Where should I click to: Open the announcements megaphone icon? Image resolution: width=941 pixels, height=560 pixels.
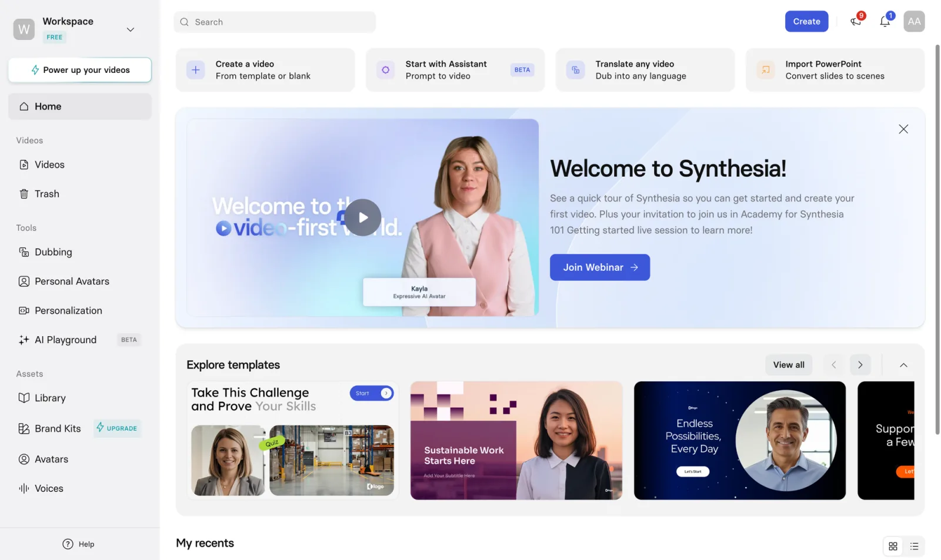tap(856, 22)
